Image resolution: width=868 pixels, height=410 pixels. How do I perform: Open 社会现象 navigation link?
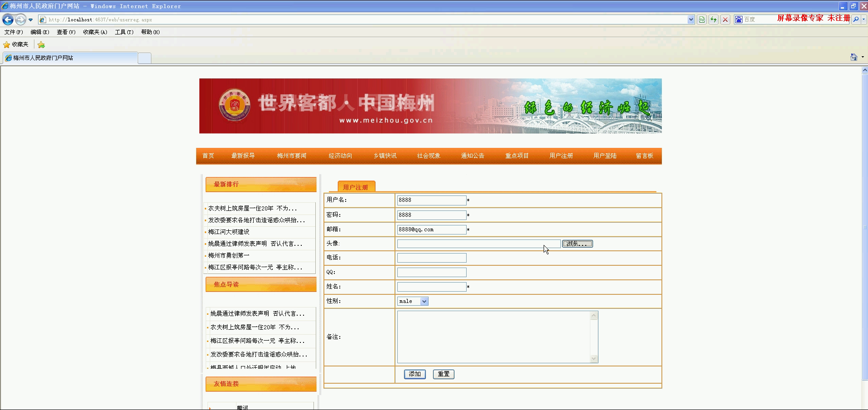coord(429,156)
